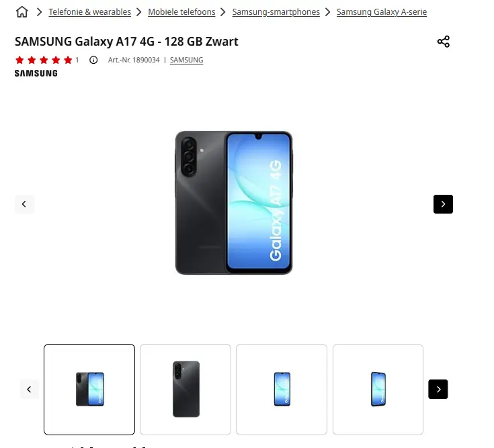Share this product via share icon
This screenshot has height=448, width=494.
tap(444, 42)
